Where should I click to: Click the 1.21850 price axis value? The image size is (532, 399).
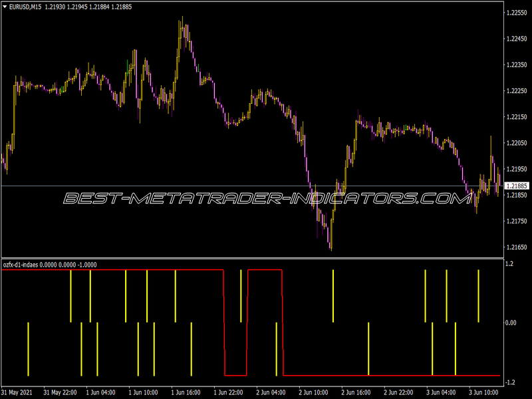(517, 195)
